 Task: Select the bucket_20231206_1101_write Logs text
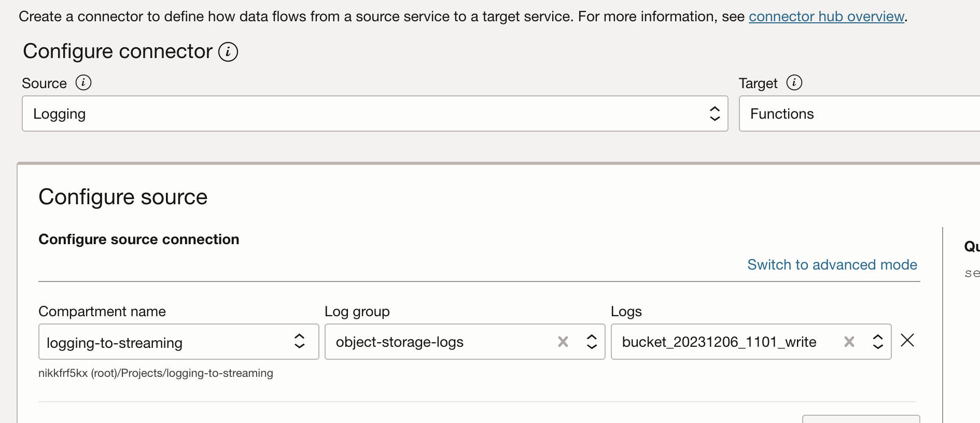click(719, 342)
